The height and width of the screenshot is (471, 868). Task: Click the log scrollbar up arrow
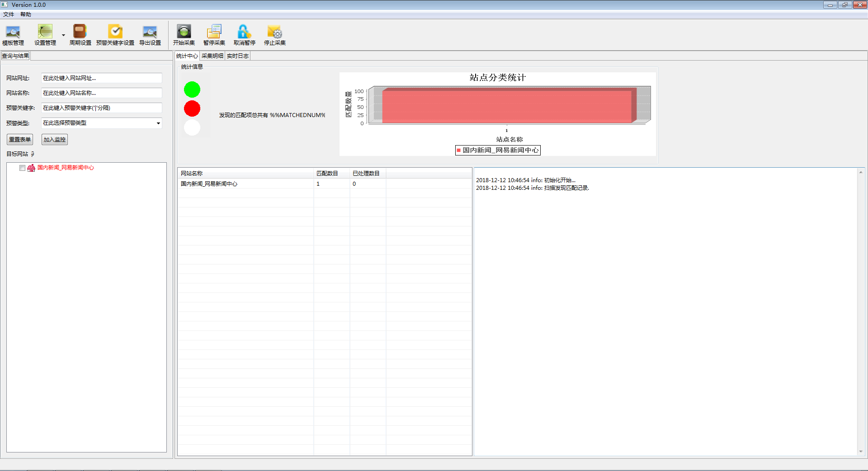point(861,172)
